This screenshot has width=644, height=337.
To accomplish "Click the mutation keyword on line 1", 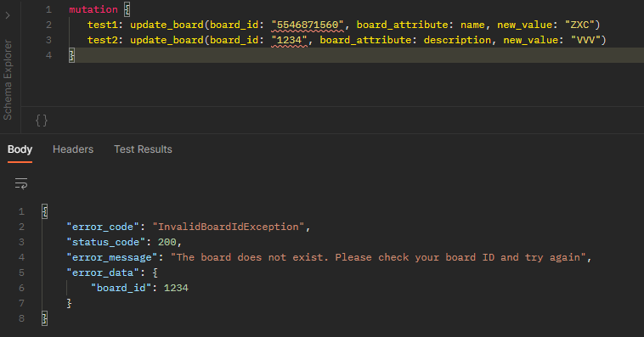I will coord(93,9).
